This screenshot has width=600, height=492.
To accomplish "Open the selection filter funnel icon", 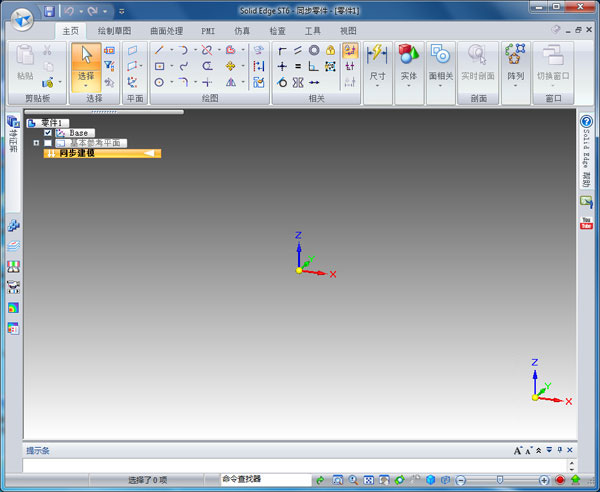I will pyautogui.click(x=109, y=66).
